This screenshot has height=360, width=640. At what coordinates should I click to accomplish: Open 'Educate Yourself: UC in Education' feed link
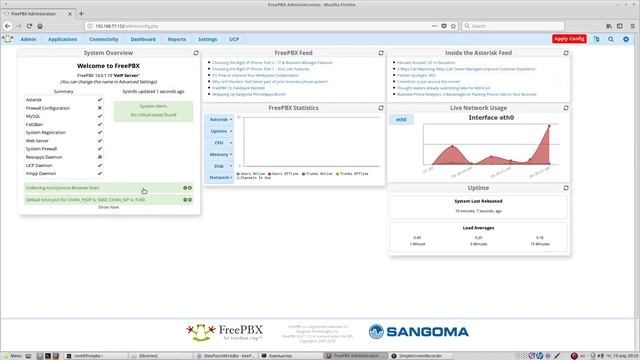pos(426,63)
